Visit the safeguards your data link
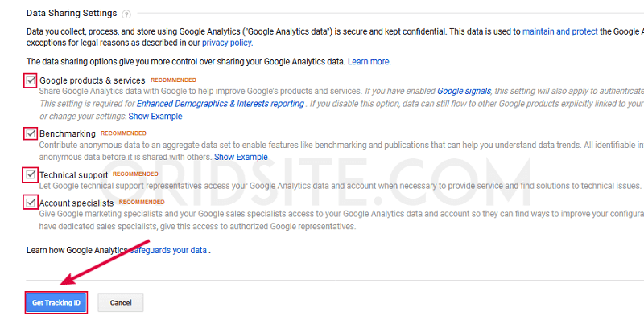644x324 pixels. [169, 251]
